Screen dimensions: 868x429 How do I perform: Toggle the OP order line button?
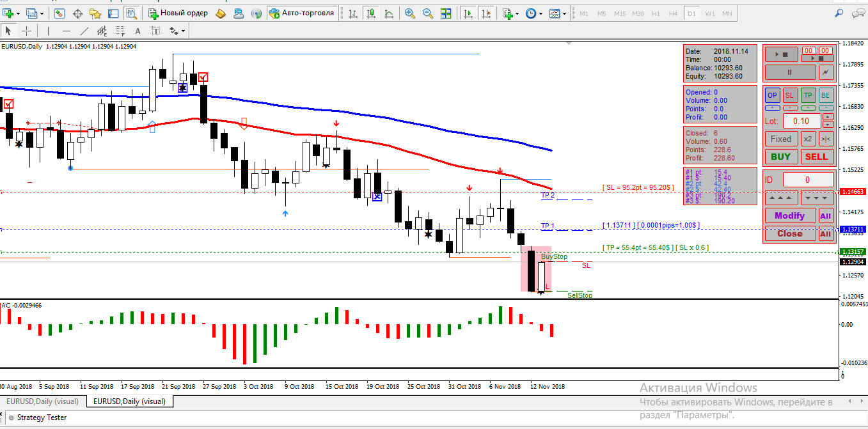(x=773, y=95)
